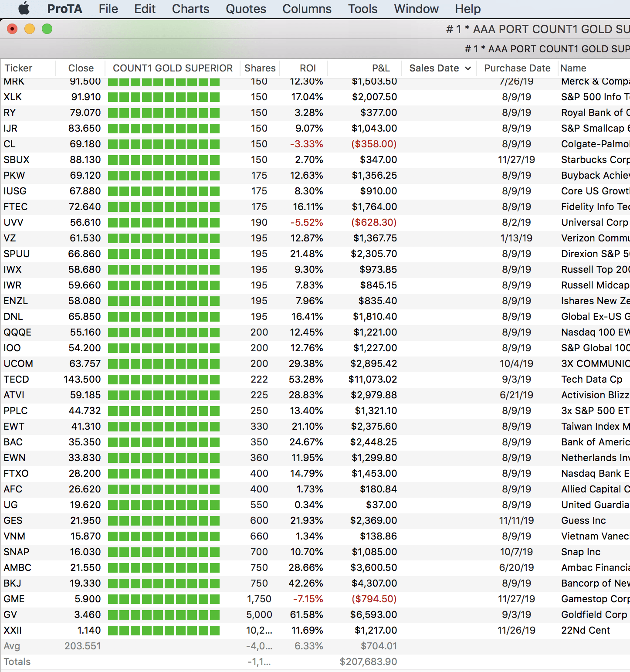Image resolution: width=630 pixels, height=672 pixels.
Task: Select the VZ ticker cell
Action: coord(10,238)
